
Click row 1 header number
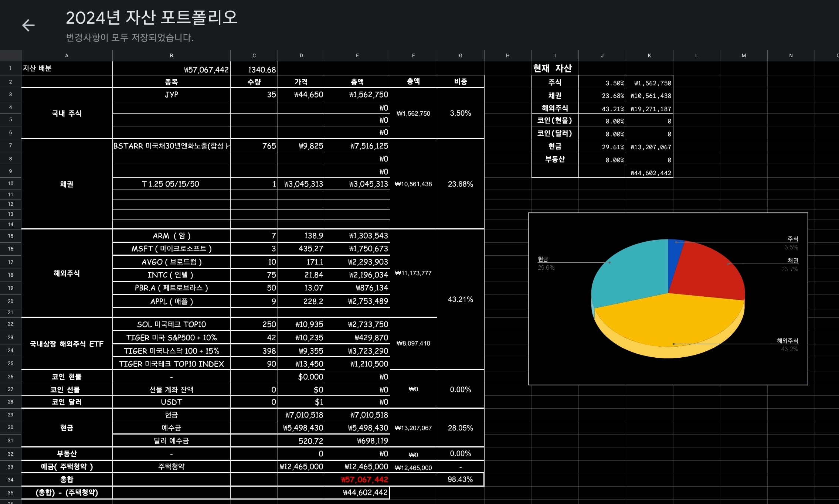coord(10,68)
